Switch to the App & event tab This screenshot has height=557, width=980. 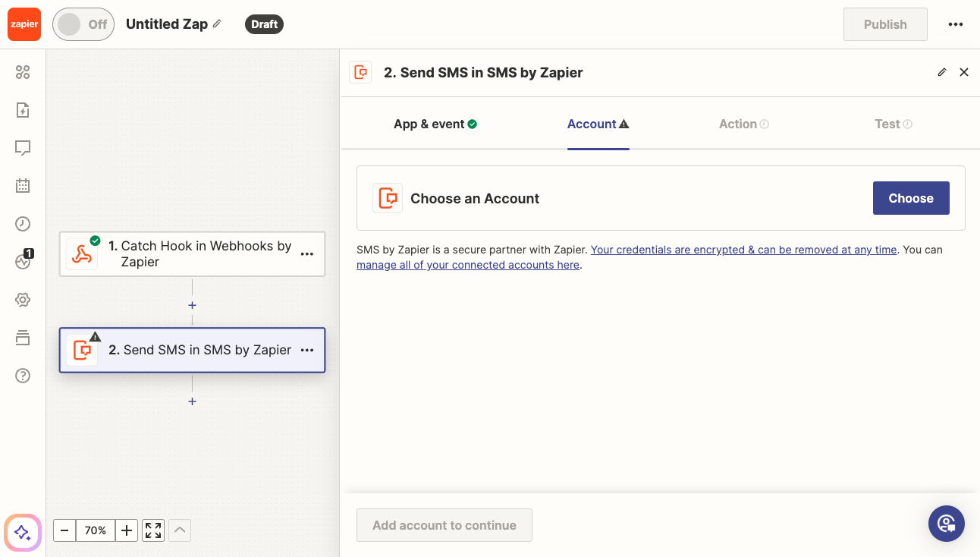pos(435,124)
